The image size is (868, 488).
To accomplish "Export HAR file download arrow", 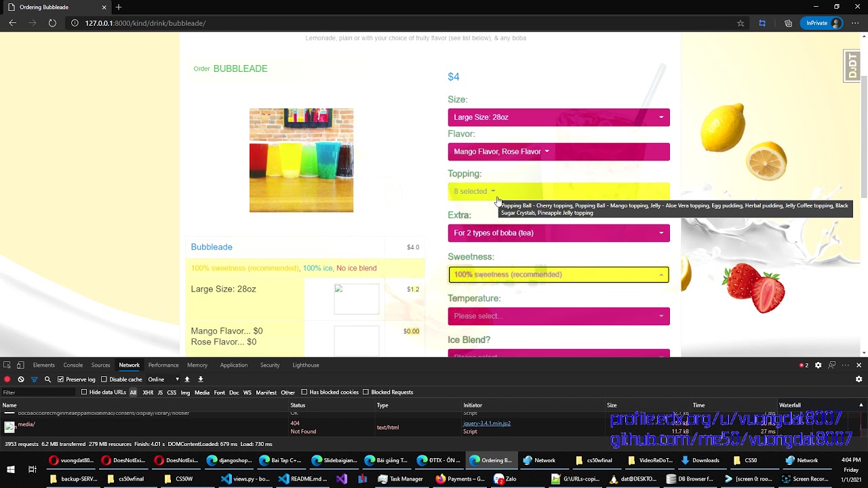I will 201,379.
